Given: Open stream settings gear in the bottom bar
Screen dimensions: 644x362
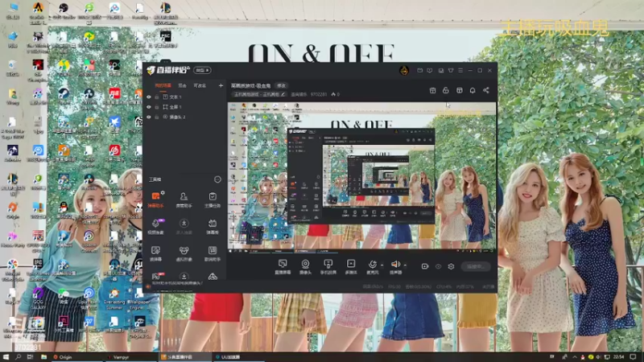Looking at the screenshot, I should pyautogui.click(x=451, y=266).
